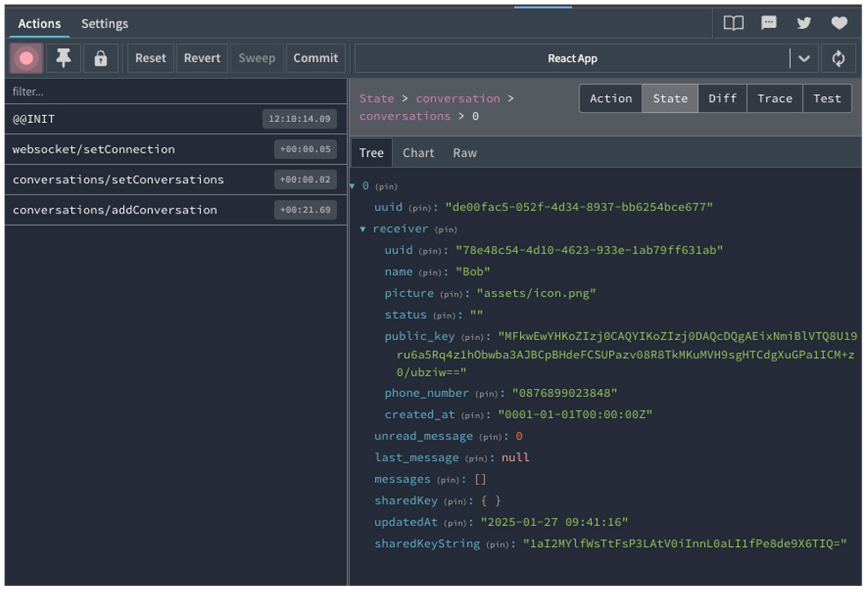Open the React App instance dropdown chevron

tap(804, 58)
